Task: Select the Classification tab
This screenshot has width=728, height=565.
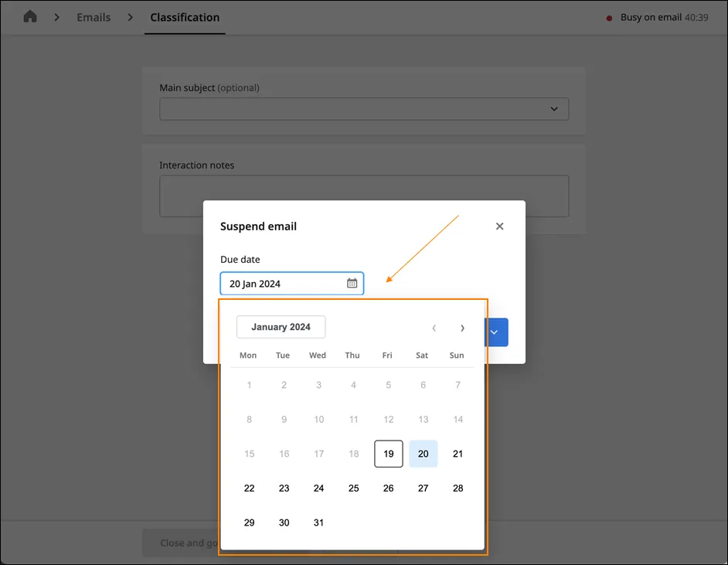Action: 185,17
